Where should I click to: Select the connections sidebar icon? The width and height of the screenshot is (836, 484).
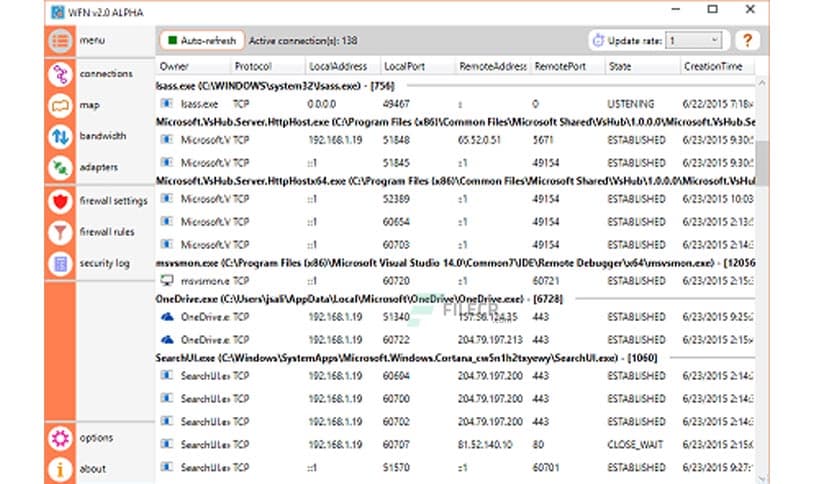pyautogui.click(x=60, y=74)
